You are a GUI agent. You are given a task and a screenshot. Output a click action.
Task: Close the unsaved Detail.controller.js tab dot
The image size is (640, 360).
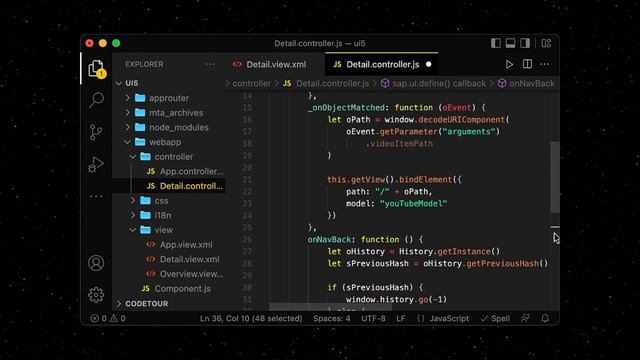429,64
